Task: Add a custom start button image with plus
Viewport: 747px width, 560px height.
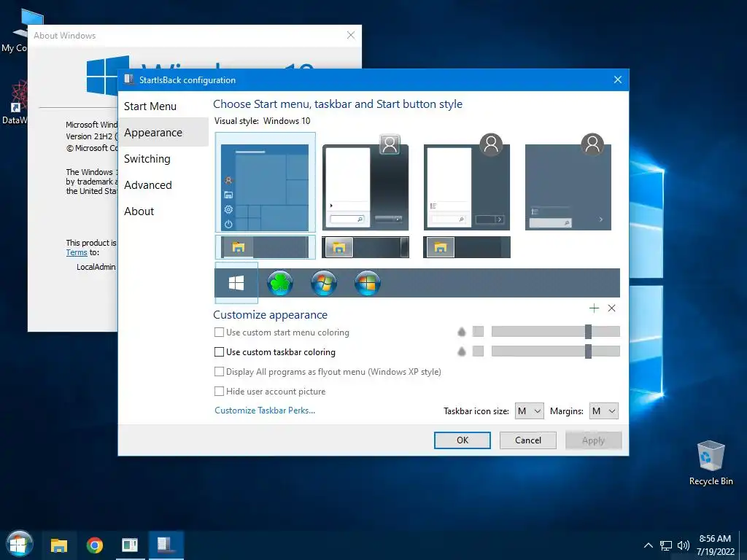Action: (x=594, y=308)
